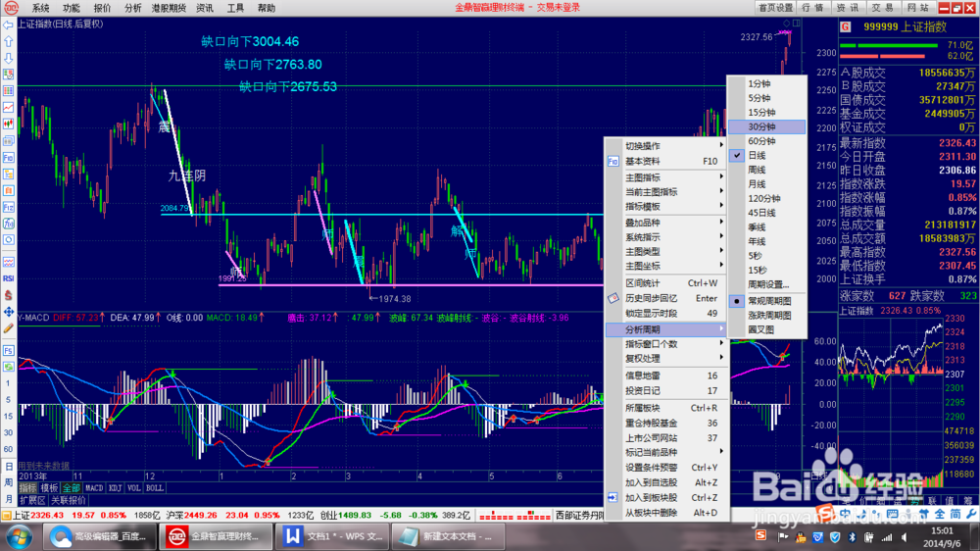This screenshot has height=551, width=980.
Task: Switch to WPS 文档1 taskbar window
Action: [x=331, y=536]
